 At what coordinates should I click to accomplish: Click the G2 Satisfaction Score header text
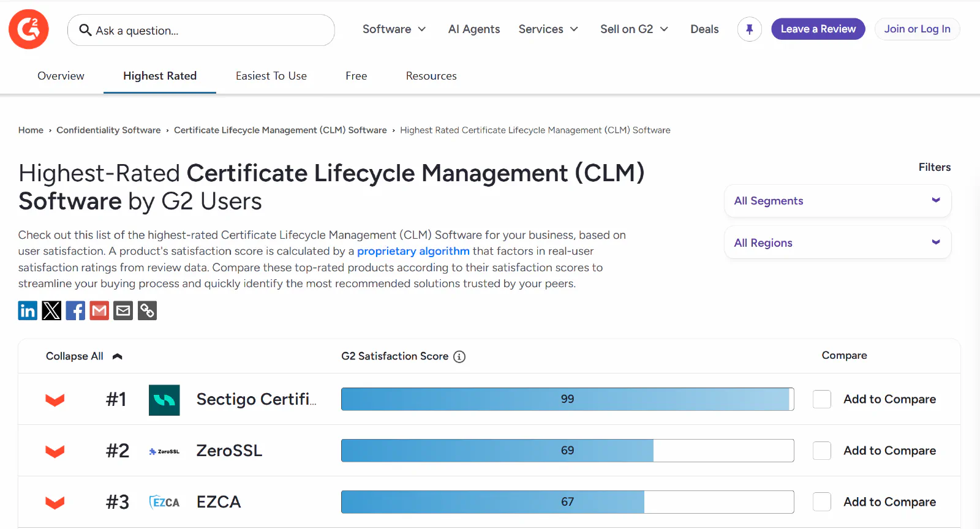[394, 356]
